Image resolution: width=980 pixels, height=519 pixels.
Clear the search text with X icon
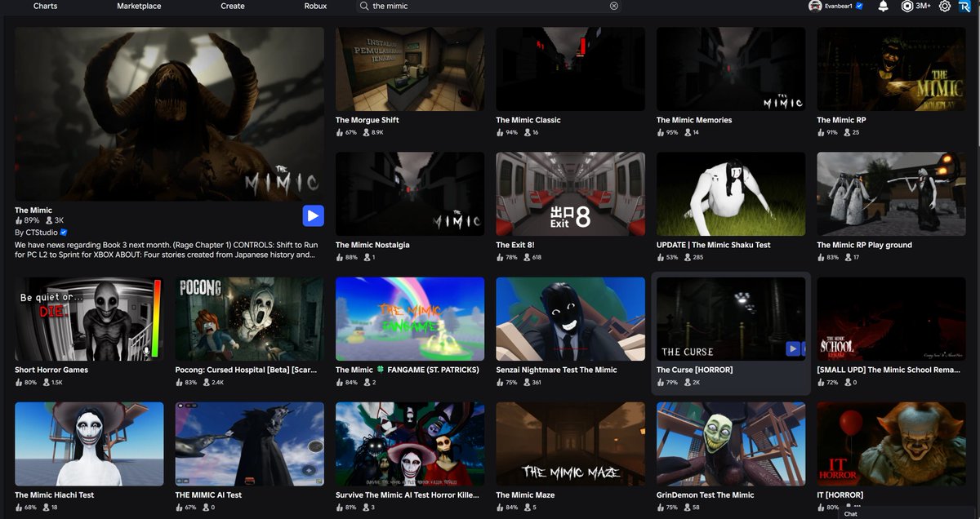tap(614, 6)
